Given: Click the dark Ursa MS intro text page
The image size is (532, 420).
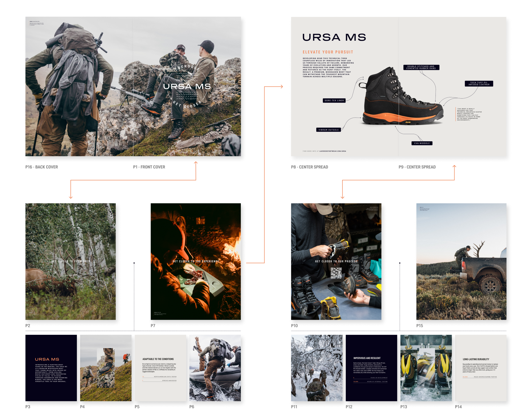Looking at the screenshot, I should pyautogui.click(x=51, y=368).
